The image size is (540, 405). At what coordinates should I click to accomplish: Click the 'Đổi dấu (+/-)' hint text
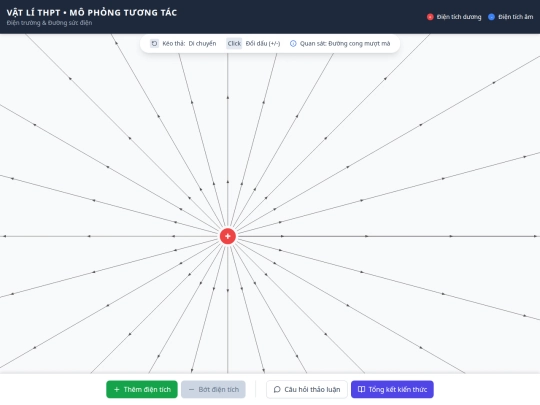tap(263, 43)
